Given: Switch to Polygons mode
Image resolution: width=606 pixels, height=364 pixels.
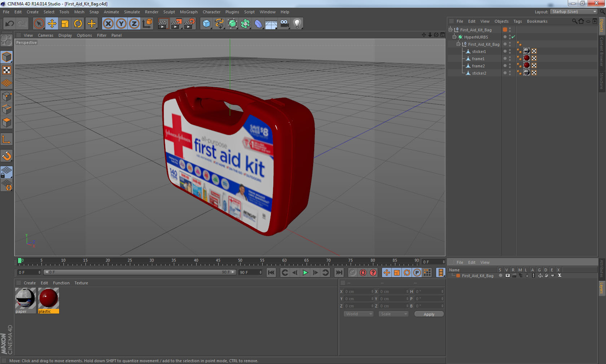Looking at the screenshot, I should click(6, 123).
